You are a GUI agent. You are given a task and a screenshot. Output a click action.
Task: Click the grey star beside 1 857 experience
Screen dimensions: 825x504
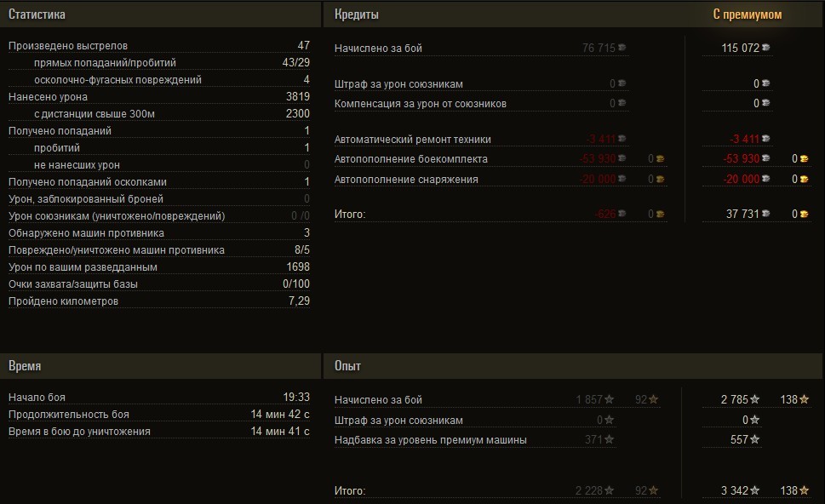(x=610, y=400)
